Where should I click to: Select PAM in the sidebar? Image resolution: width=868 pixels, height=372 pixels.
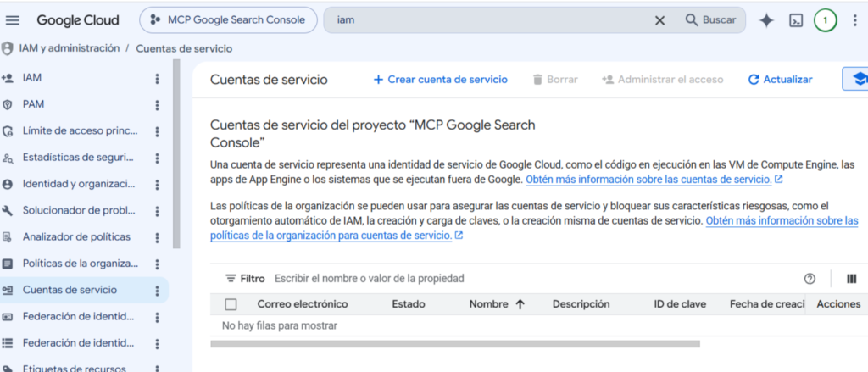tap(33, 104)
